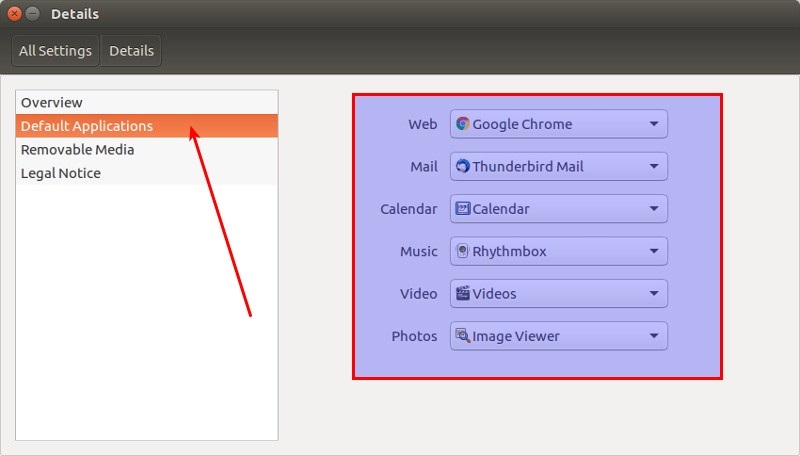Select Legal Notice in the sidebar

click(147, 173)
